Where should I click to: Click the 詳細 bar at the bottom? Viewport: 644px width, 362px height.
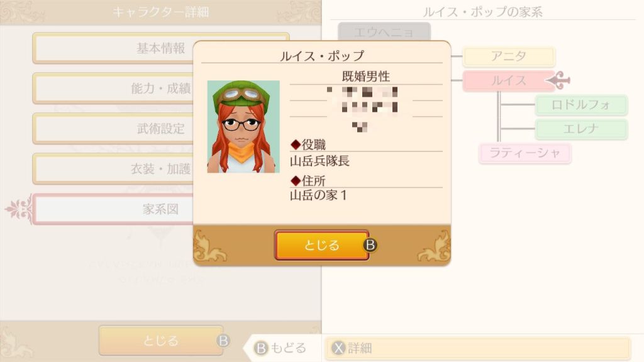point(478,348)
